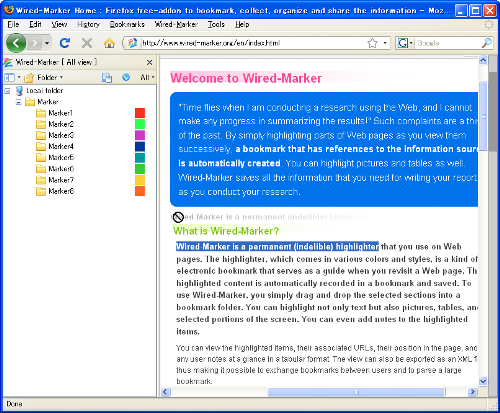This screenshot has height=413, width=500.
Task: Click the 'Welcome to Wired-Marker' heading
Action: pyautogui.click(x=246, y=78)
